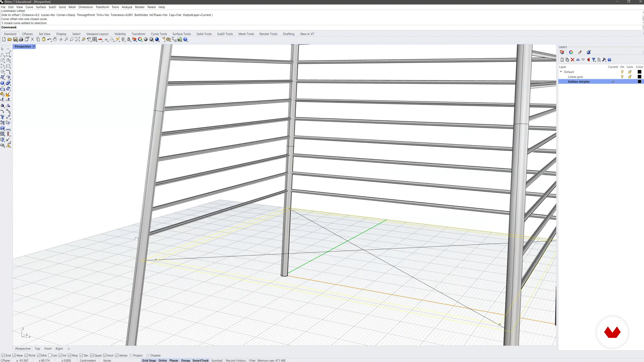
Task: Toggle the Near osnap checkbox
Action: pos(14,355)
